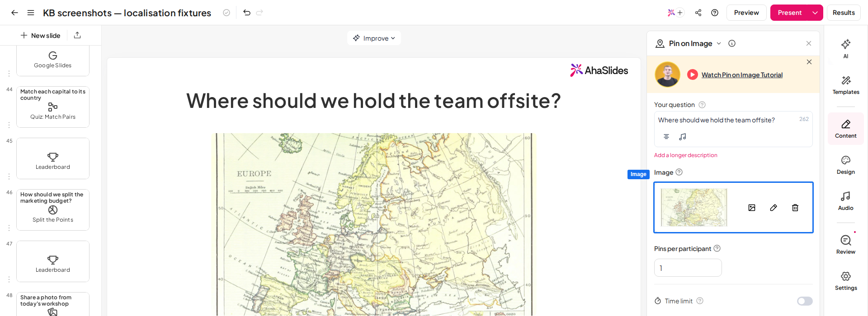868x316 pixels.
Task: Click the slide title on the canvas
Action: click(x=373, y=101)
